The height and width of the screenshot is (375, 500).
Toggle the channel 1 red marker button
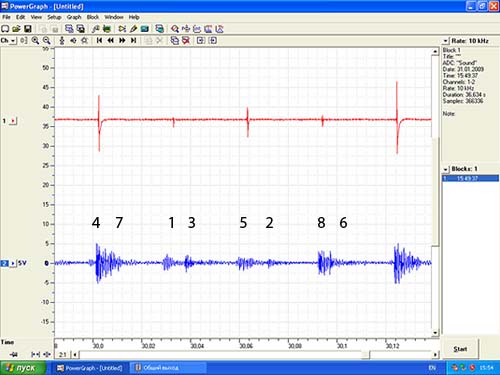tap(13, 121)
